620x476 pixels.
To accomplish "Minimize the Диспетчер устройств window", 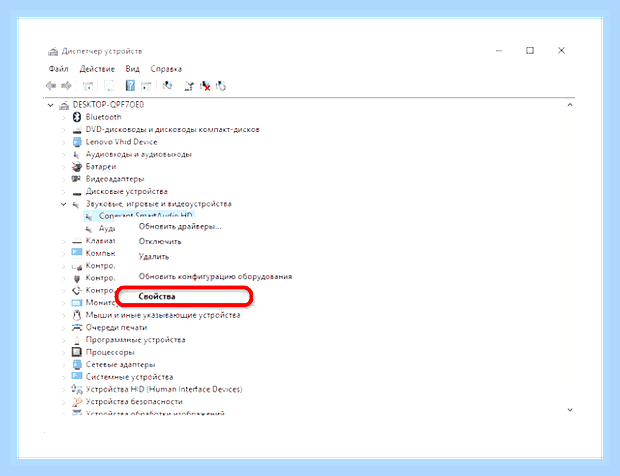I will (x=499, y=51).
